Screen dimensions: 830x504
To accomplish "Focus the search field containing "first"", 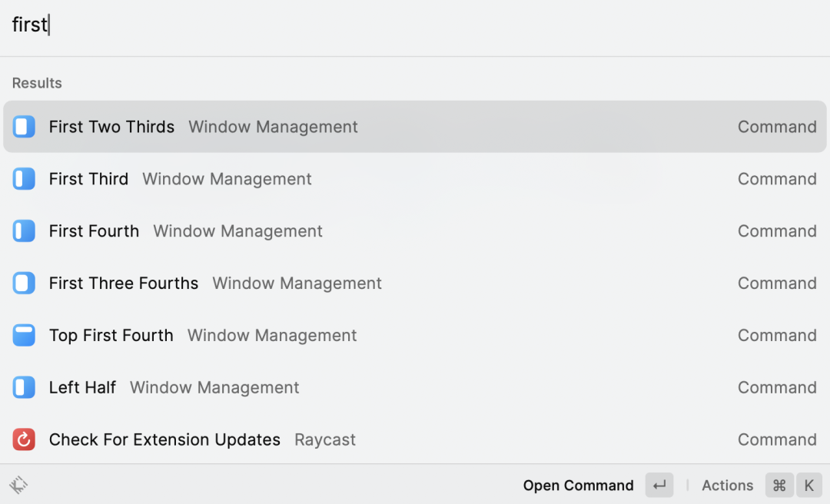I will click(x=415, y=25).
